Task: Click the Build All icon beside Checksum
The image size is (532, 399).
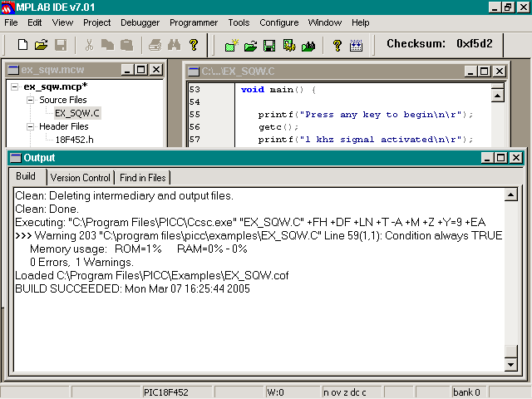Action: 356,46
